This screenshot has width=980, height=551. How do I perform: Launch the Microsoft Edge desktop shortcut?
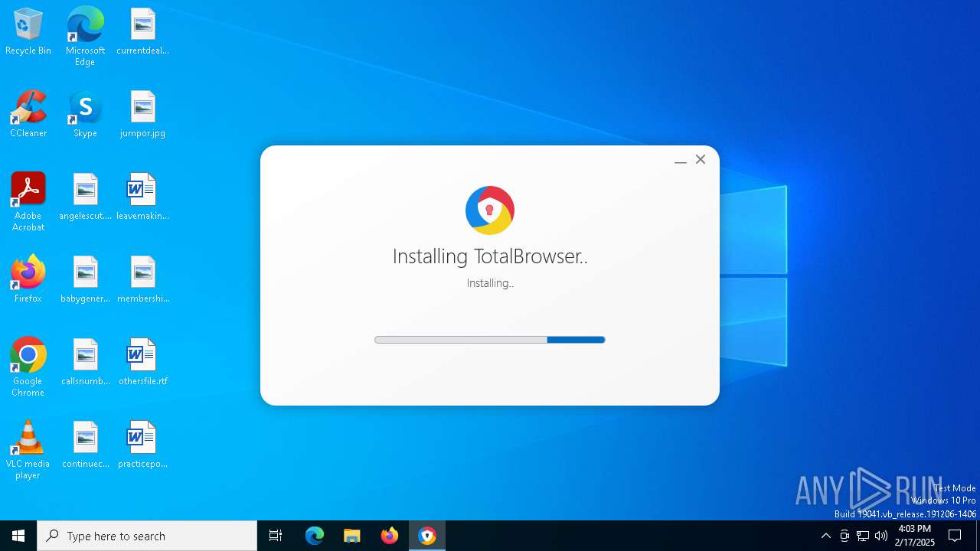tap(85, 36)
